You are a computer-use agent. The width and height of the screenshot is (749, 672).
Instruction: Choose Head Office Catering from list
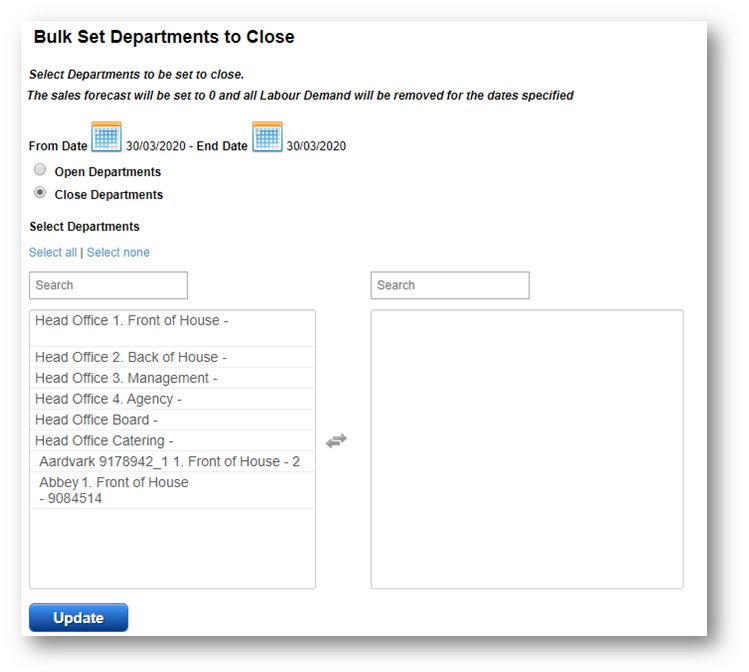pos(104,441)
